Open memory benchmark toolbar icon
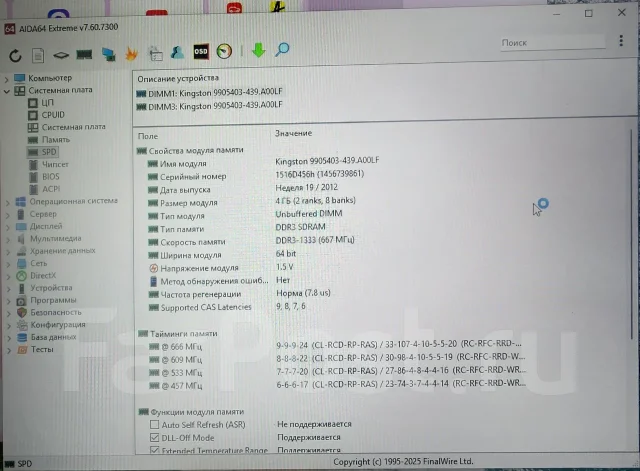Viewport: 640px width, 471px height. pyautogui.click(x=84, y=54)
